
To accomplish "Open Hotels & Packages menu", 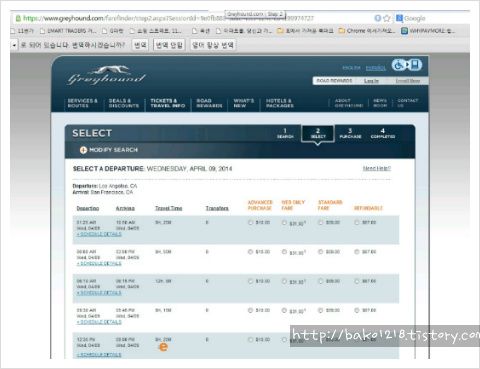I will tap(280, 103).
